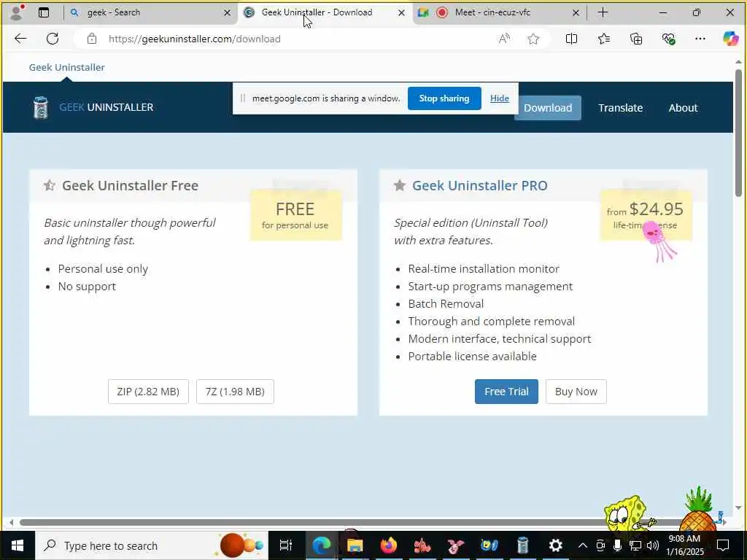Open the Collections icon
The width and height of the screenshot is (747, 560).
[636, 39]
